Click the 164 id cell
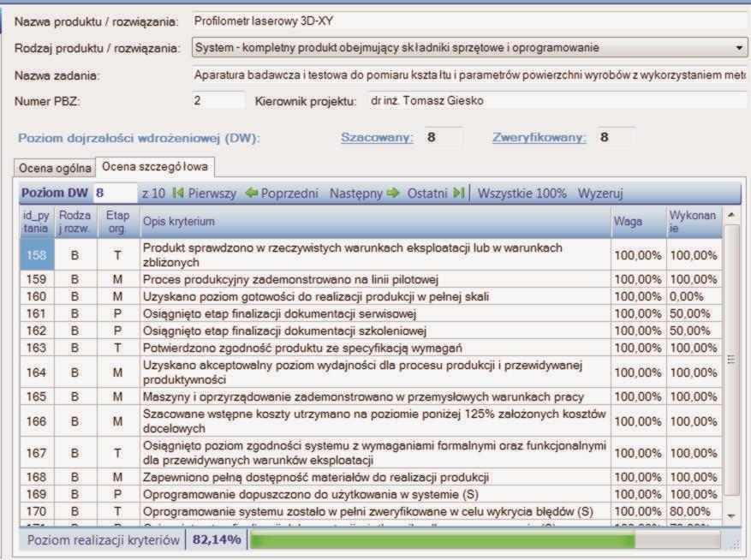The width and height of the screenshot is (751, 560). click(x=37, y=372)
